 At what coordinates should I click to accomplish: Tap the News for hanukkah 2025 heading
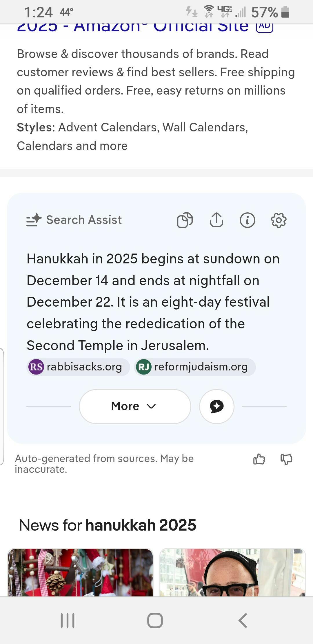coord(108,525)
